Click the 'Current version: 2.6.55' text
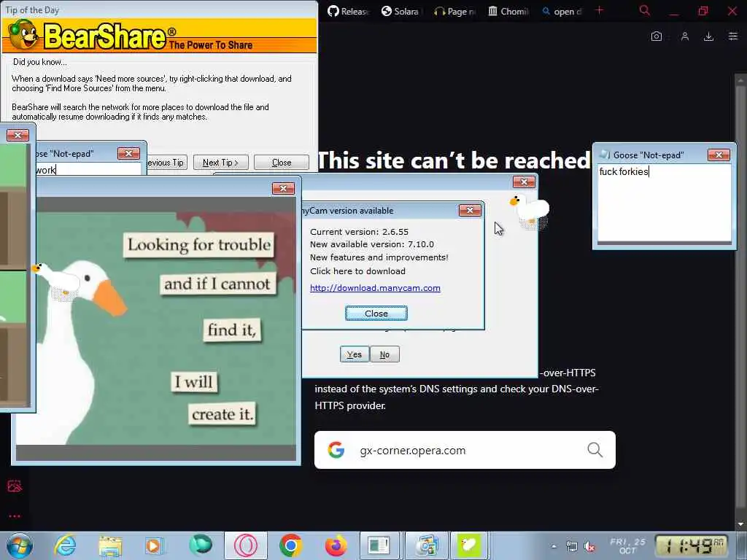747x560 pixels. [x=359, y=232]
